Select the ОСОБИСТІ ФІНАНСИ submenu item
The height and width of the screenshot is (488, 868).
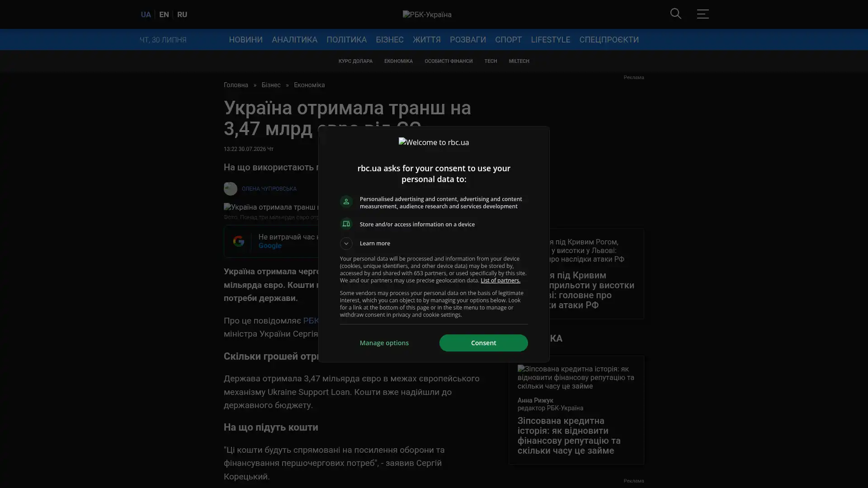[448, 61]
